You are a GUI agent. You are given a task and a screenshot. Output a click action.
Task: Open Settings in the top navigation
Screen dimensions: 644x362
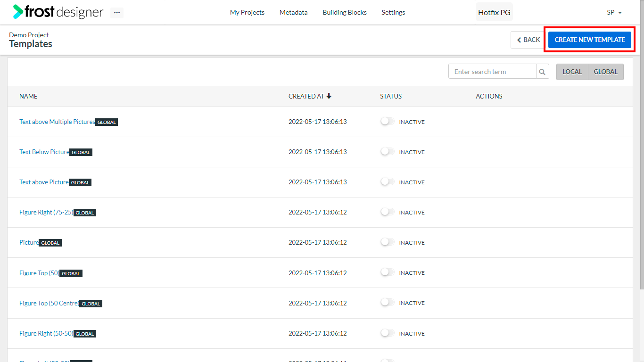[393, 12]
